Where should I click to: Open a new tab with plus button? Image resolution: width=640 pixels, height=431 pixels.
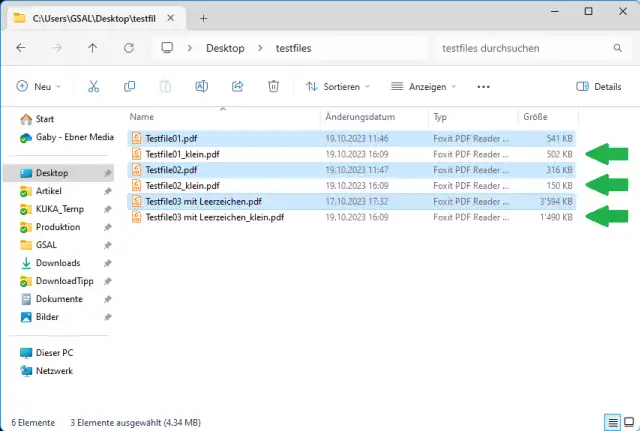coord(204,18)
